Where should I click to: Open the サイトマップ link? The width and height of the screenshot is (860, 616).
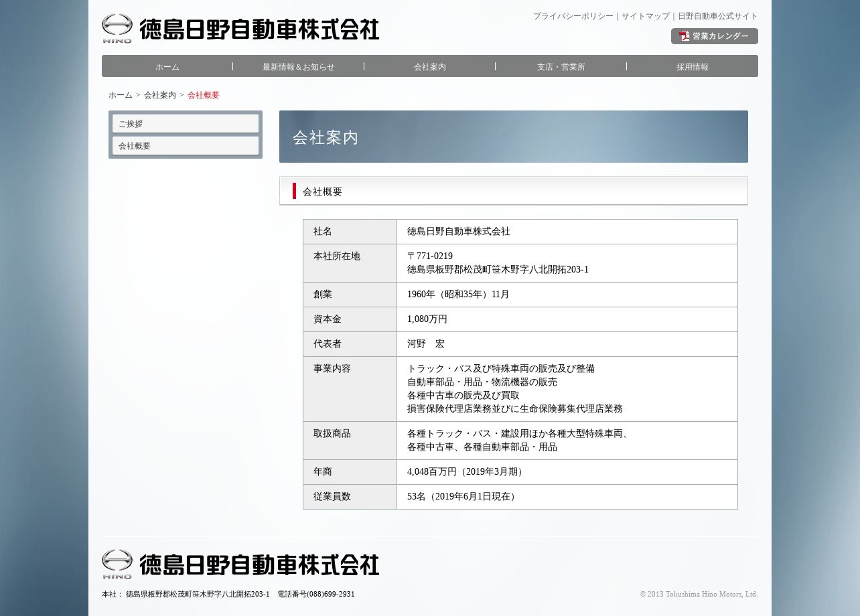[645, 16]
